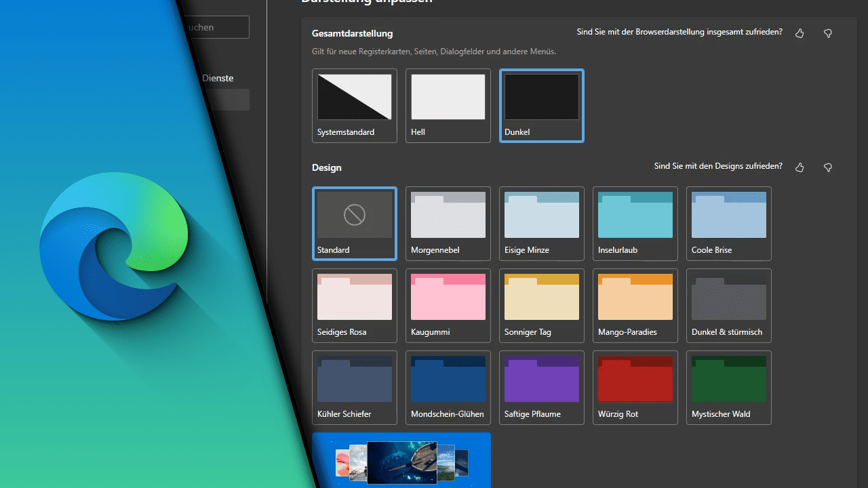This screenshot has height=488, width=868.
Task: Apply the Eisige Minze theme
Action: [541, 224]
